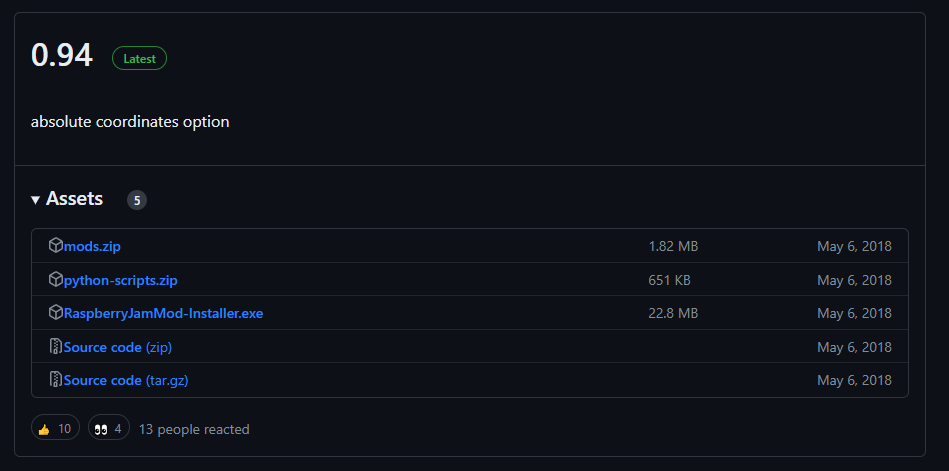Download python-scripts.zip
The height and width of the screenshot is (471, 949).
[120, 280]
